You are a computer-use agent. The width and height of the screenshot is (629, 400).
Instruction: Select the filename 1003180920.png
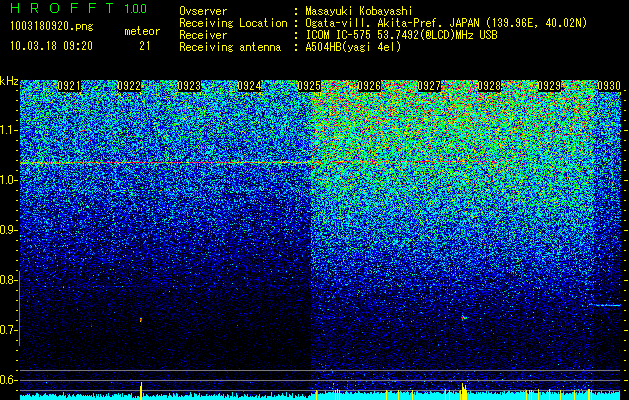point(52,27)
